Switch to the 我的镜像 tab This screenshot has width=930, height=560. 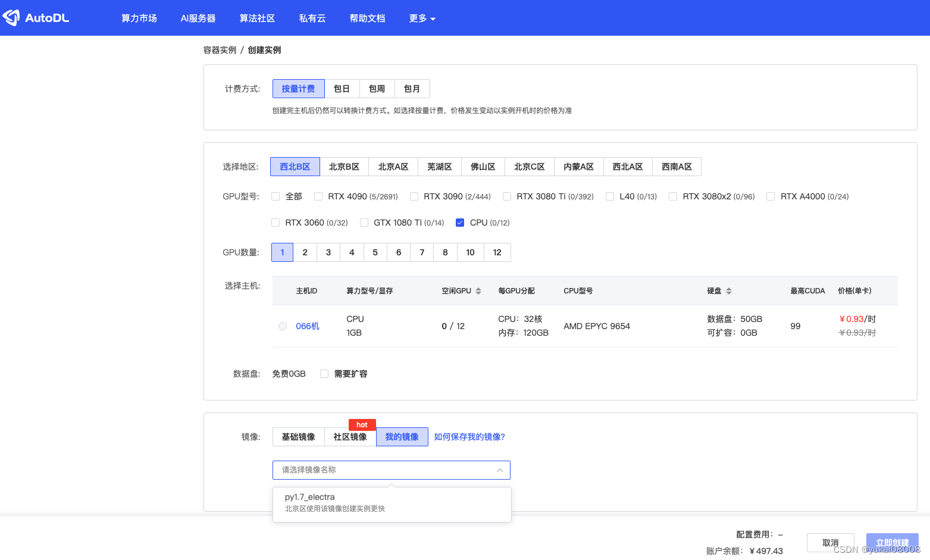click(x=402, y=437)
